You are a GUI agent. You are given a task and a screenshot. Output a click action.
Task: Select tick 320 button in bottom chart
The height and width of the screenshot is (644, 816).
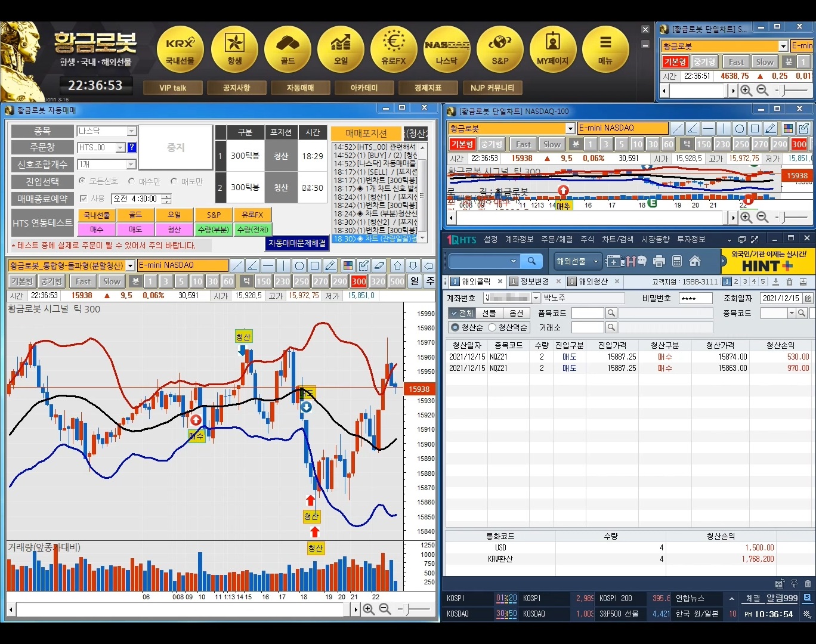click(378, 281)
